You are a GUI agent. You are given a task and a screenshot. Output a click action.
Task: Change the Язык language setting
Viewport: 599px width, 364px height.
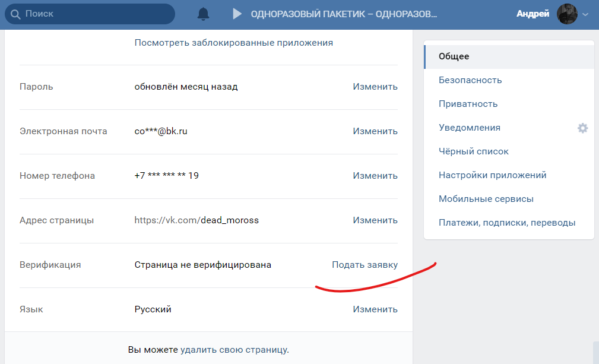tap(375, 309)
